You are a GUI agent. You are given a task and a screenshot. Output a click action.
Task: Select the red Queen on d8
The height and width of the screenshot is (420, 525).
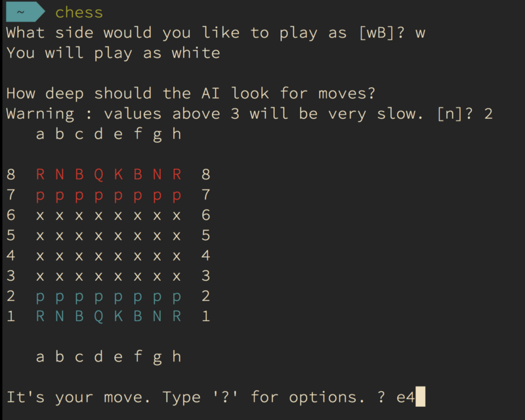(98, 175)
